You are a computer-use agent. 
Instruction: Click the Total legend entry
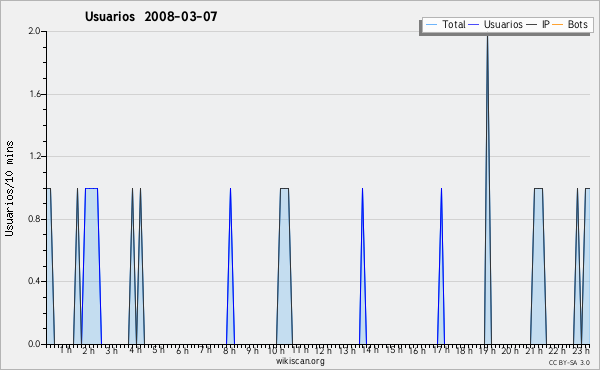tap(446, 24)
